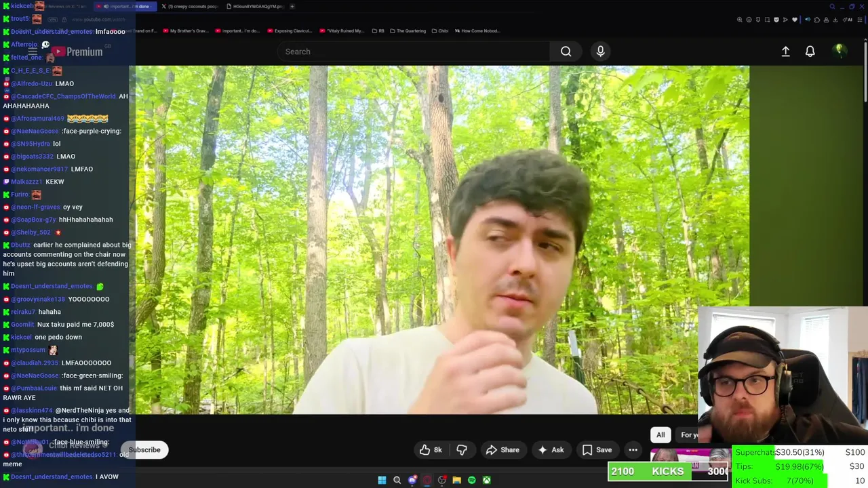Open browser downloads icon
This screenshot has height=488, width=868.
835,20
